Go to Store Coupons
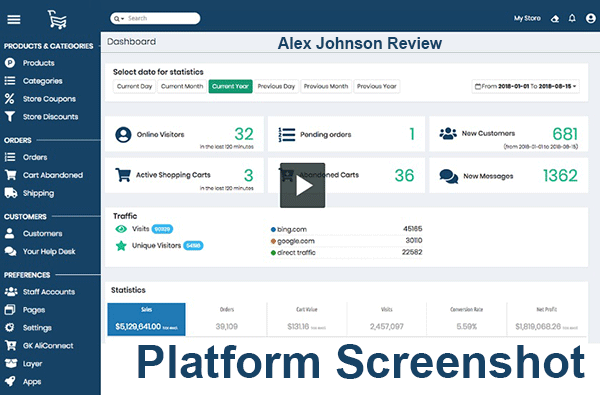The width and height of the screenshot is (600, 395). tap(49, 99)
